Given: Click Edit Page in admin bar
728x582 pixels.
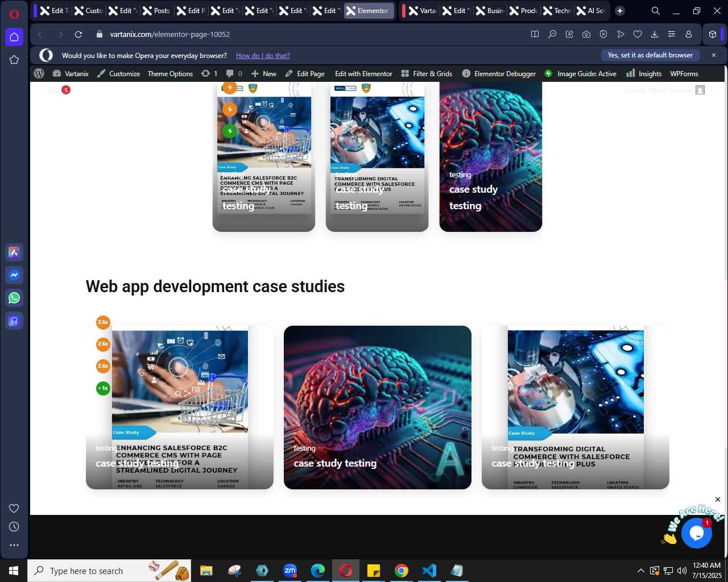Looking at the screenshot, I should pyautogui.click(x=305, y=73).
